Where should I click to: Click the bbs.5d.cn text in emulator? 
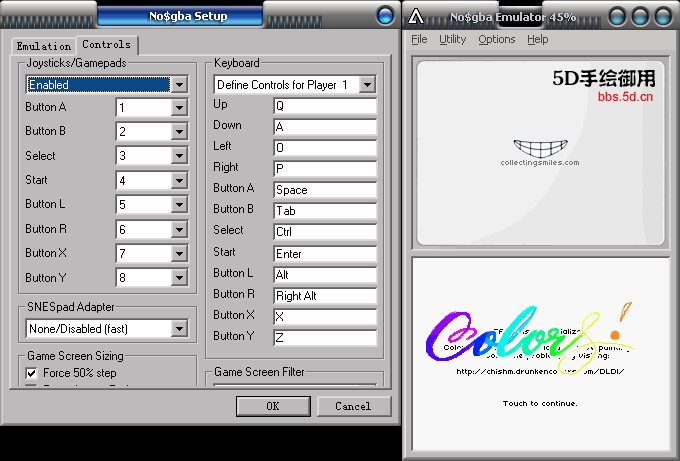pos(625,96)
